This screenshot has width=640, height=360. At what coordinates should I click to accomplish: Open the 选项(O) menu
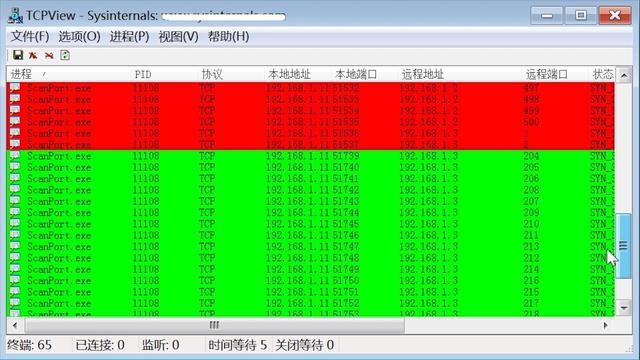tap(79, 36)
